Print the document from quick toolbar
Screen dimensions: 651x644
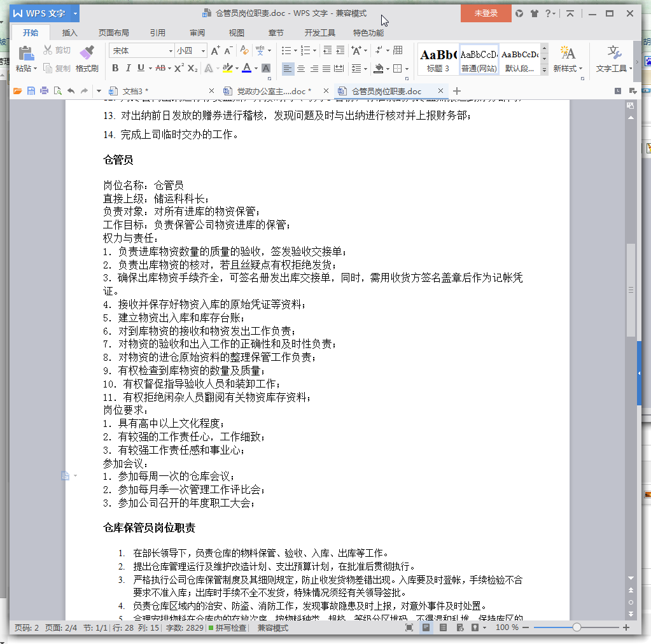point(44,91)
